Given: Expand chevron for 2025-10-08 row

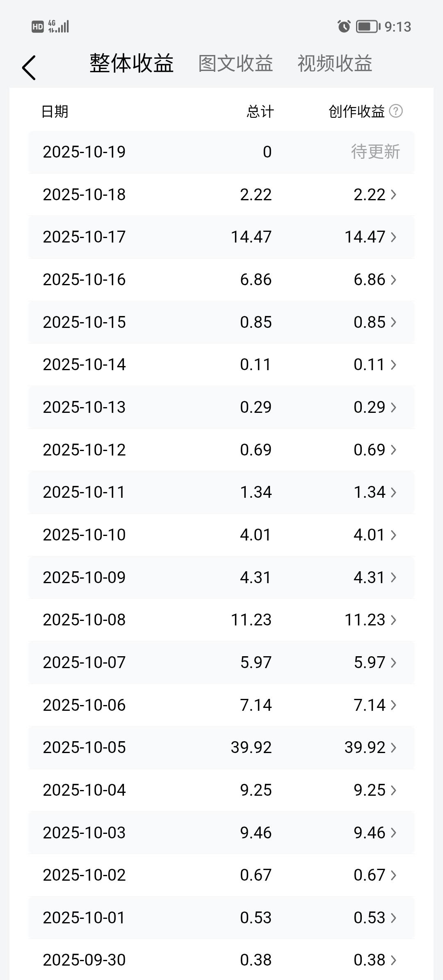Looking at the screenshot, I should [x=393, y=620].
